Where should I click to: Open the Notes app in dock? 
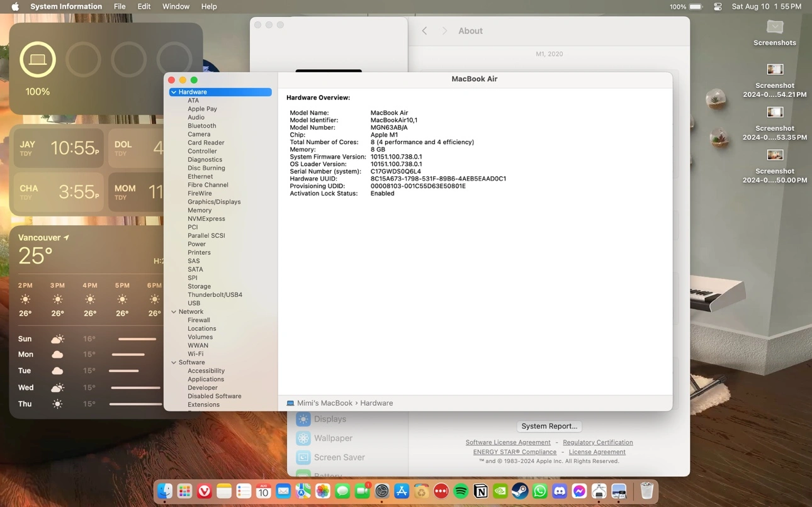pyautogui.click(x=224, y=491)
